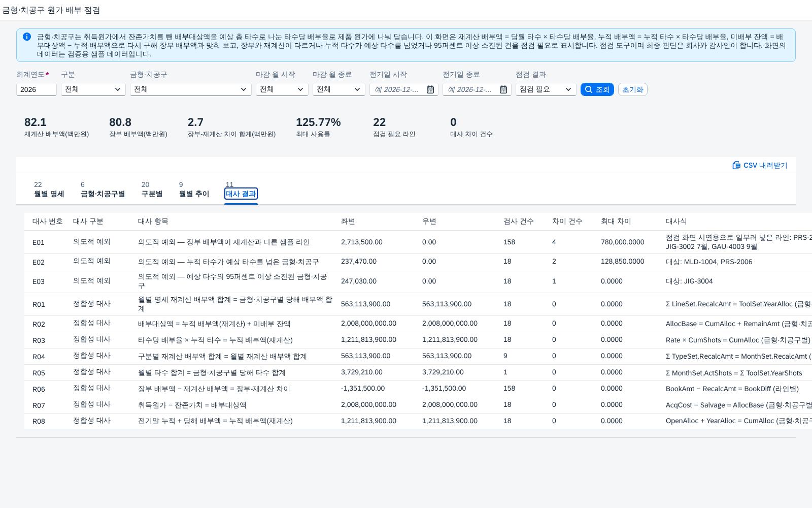Click the 대사식 column header
This screenshot has width=812, height=508.
click(x=676, y=221)
